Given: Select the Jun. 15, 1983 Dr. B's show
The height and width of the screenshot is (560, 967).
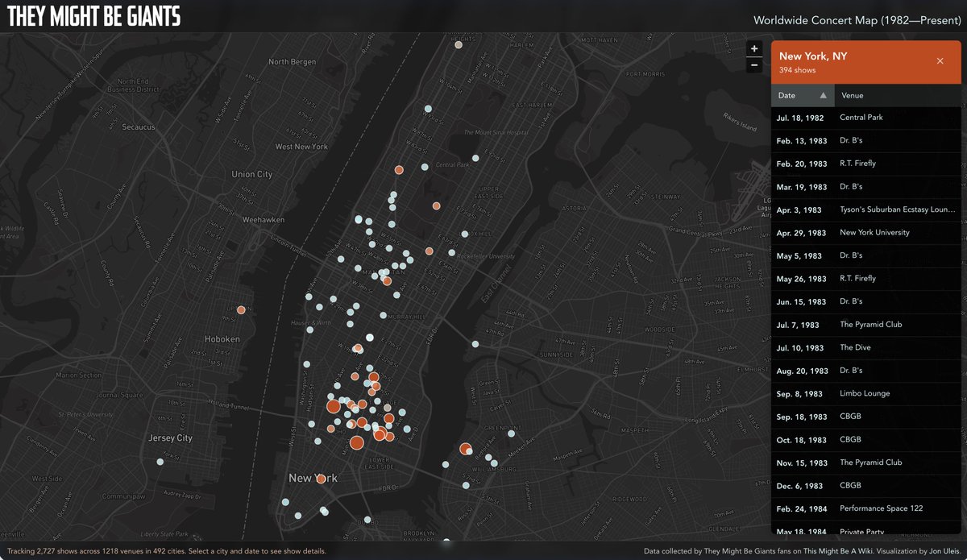Looking at the screenshot, I should tap(866, 301).
